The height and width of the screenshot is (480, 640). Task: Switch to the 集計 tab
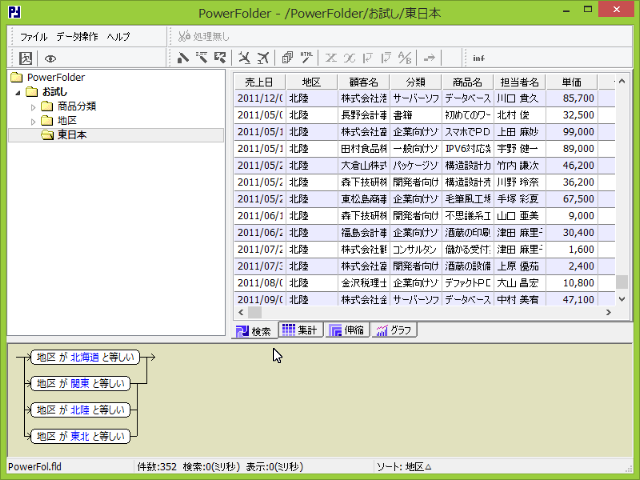click(300, 329)
